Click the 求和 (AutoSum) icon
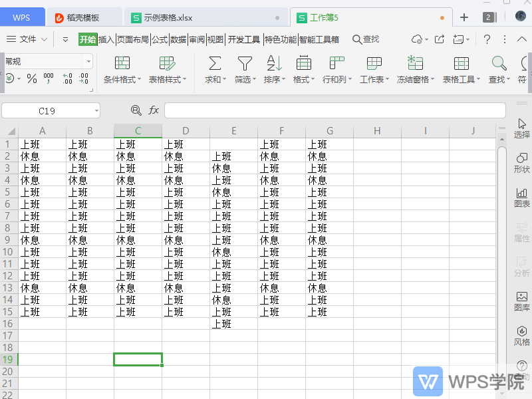Image resolution: width=532 pixels, height=399 pixels. tap(215, 64)
